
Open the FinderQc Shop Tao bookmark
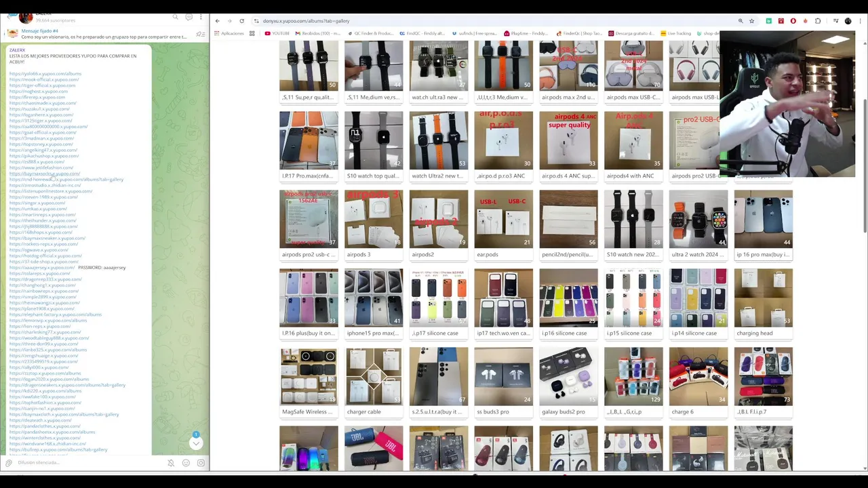click(578, 33)
